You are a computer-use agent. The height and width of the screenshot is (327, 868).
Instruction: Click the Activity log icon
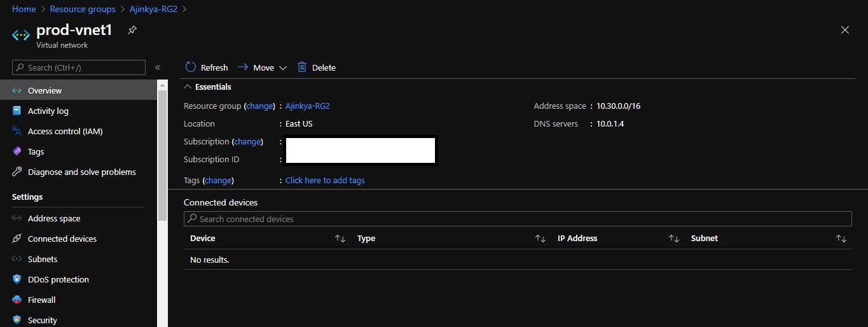[17, 111]
